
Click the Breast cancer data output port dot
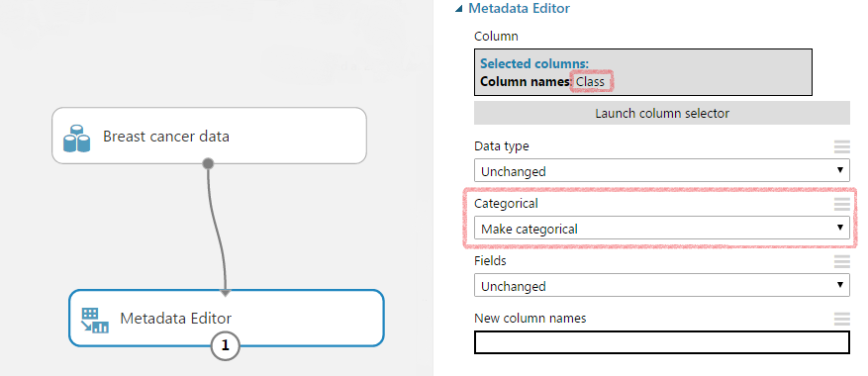[208, 163]
